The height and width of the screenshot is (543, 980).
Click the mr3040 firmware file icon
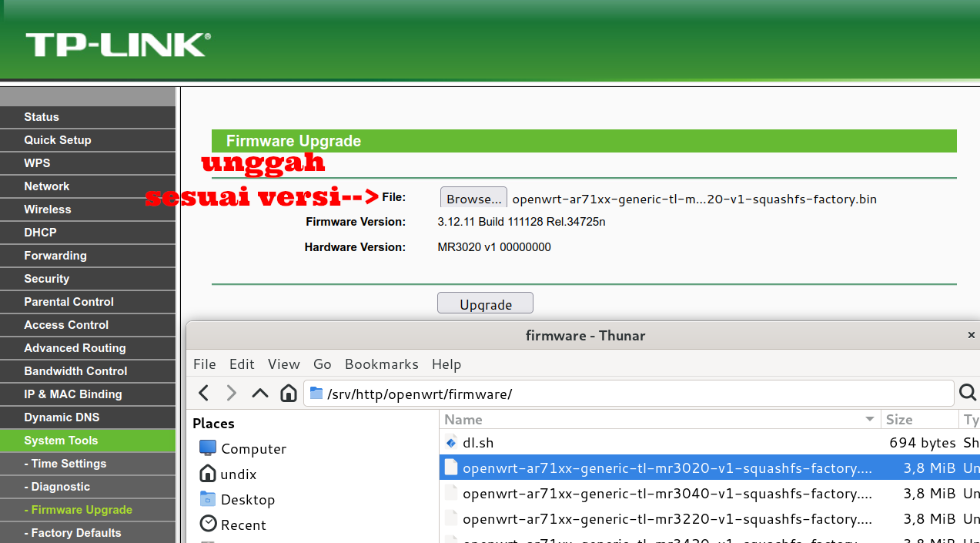(x=451, y=493)
